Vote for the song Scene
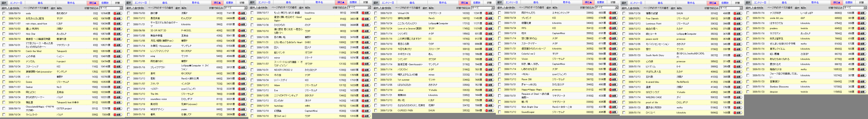The height and width of the screenshot is (119, 868). (x=117, y=82)
